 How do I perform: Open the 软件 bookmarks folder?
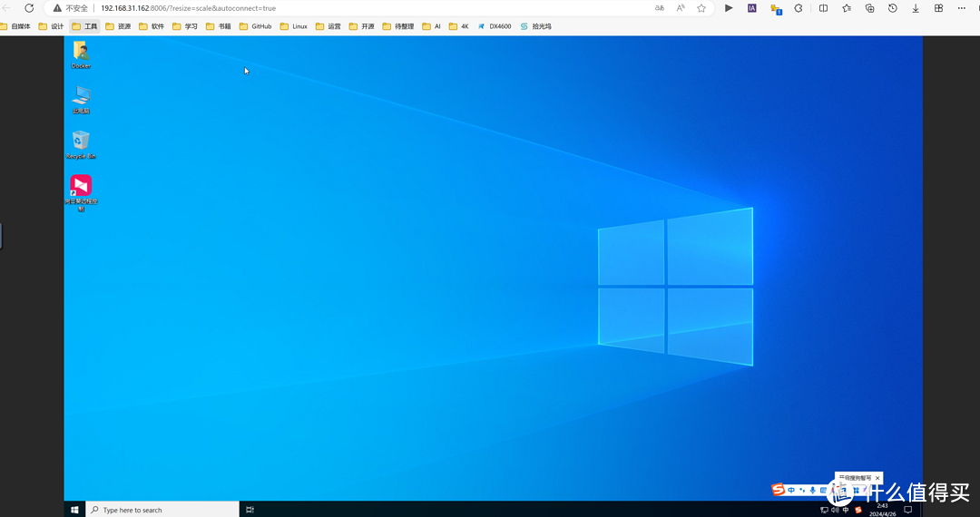152,26
